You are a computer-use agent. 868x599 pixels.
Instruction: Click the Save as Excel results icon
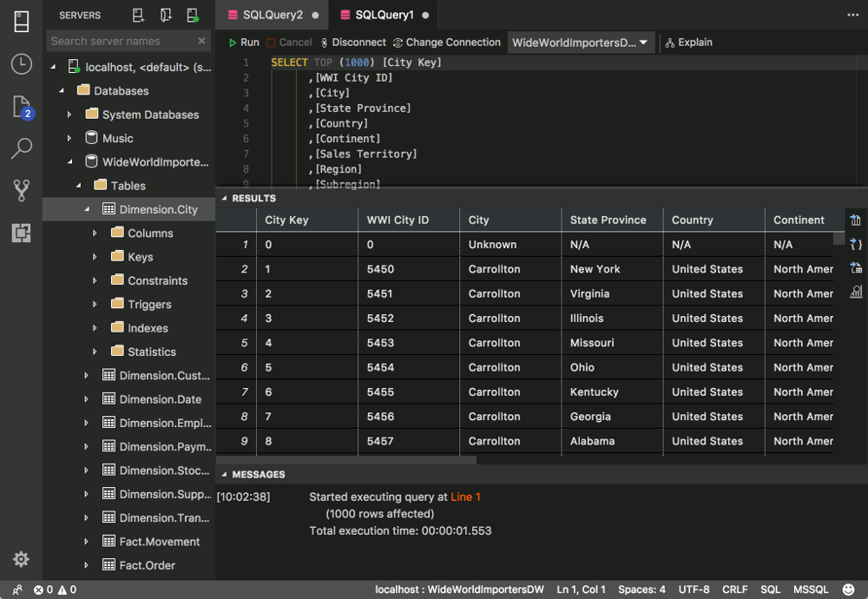(855, 268)
